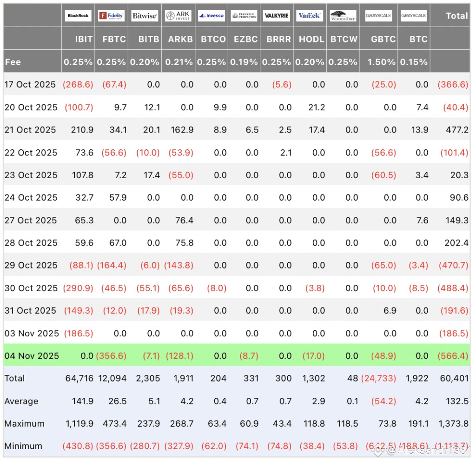
Task: Select the VanEck logo
Action: pos(309,16)
